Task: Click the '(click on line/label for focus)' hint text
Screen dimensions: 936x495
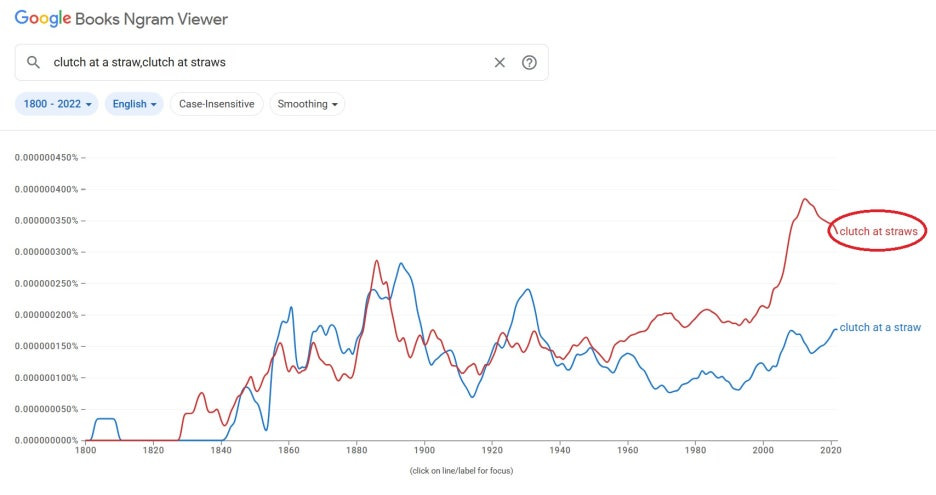Action: (x=461, y=471)
